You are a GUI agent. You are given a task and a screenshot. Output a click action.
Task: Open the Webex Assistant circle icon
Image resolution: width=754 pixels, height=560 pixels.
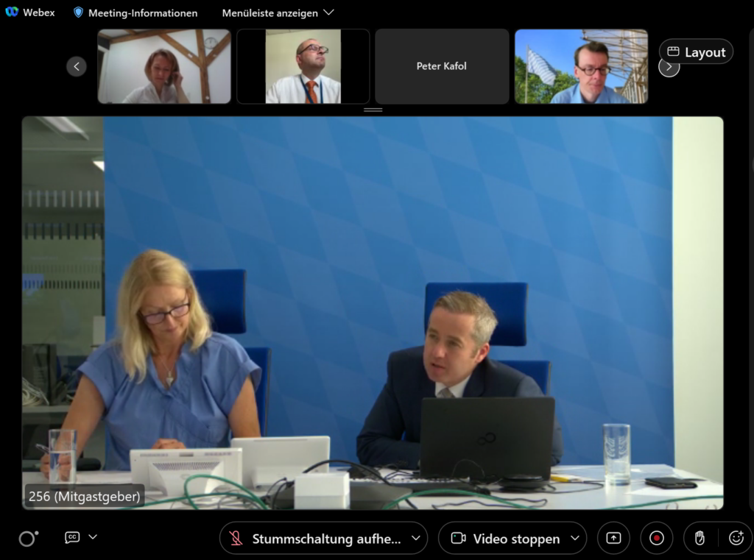click(28, 539)
